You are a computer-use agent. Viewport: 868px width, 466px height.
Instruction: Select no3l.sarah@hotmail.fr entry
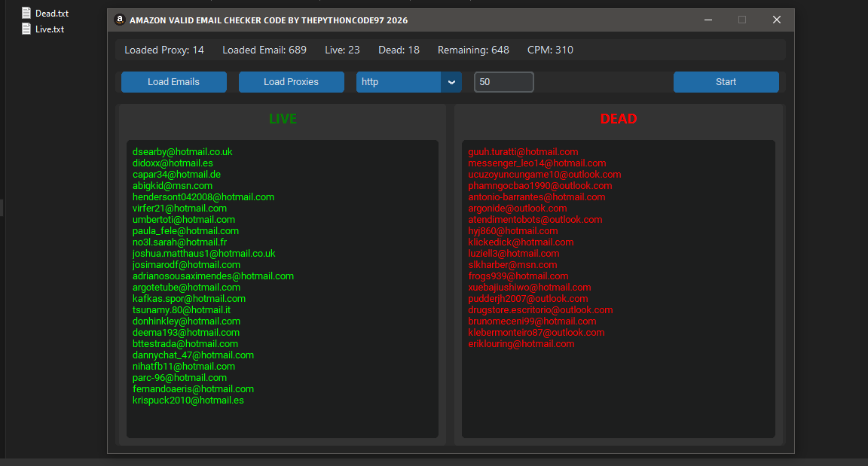(x=179, y=242)
